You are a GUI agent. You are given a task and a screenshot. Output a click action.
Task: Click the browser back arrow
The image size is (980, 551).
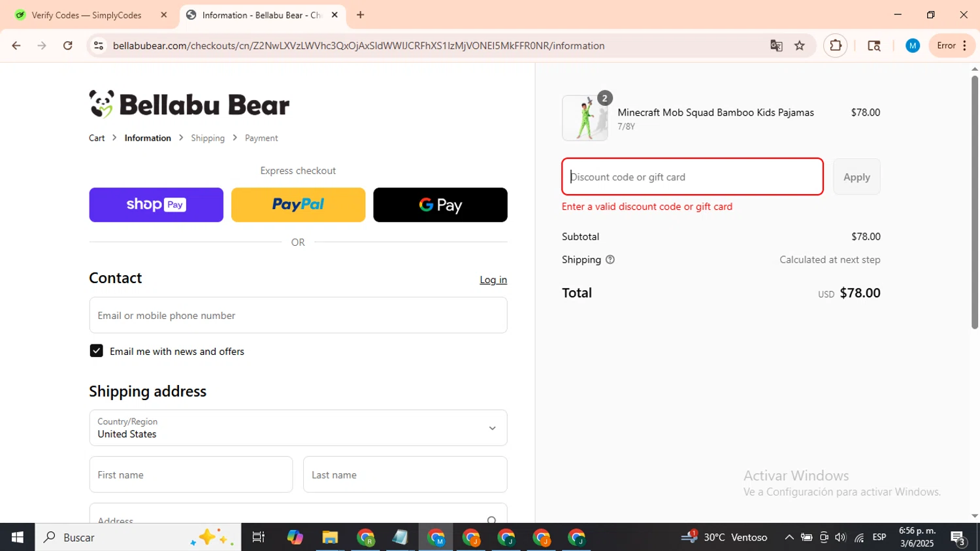[16, 46]
